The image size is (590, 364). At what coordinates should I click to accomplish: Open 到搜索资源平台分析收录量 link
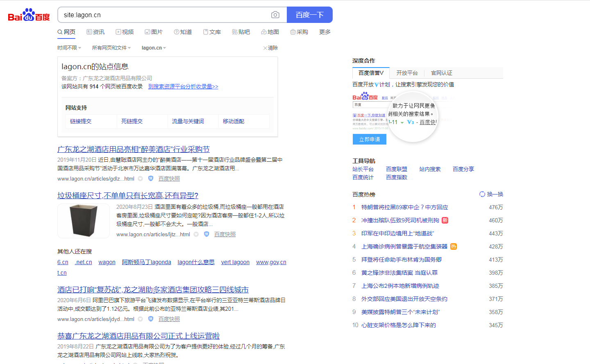tap(183, 86)
